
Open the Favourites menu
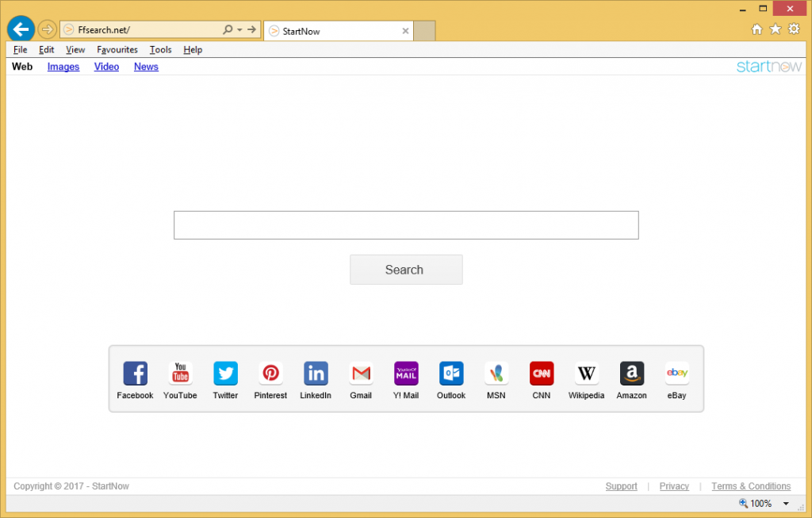pyautogui.click(x=117, y=50)
